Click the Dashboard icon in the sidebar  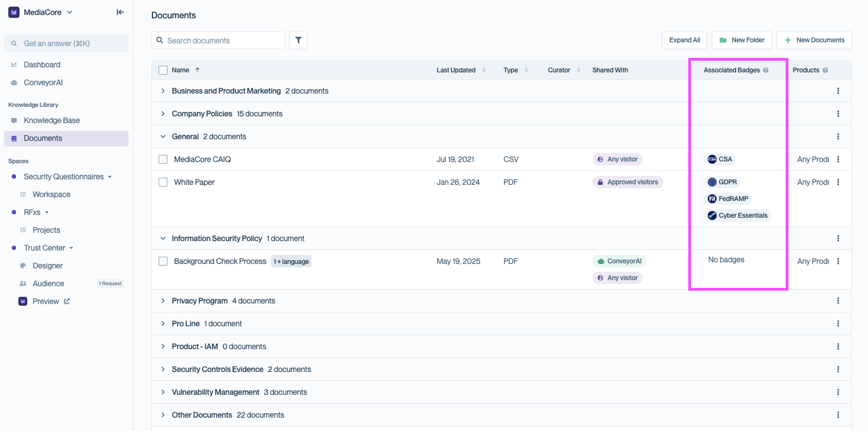(x=13, y=64)
